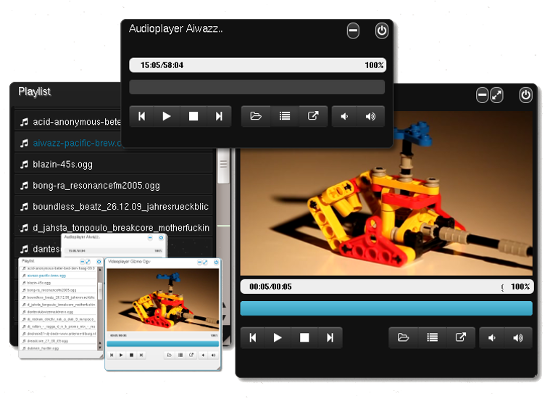Viewport: 550px width, 399px height.
Task: Play the track in Audioplayer window
Action: [167, 116]
